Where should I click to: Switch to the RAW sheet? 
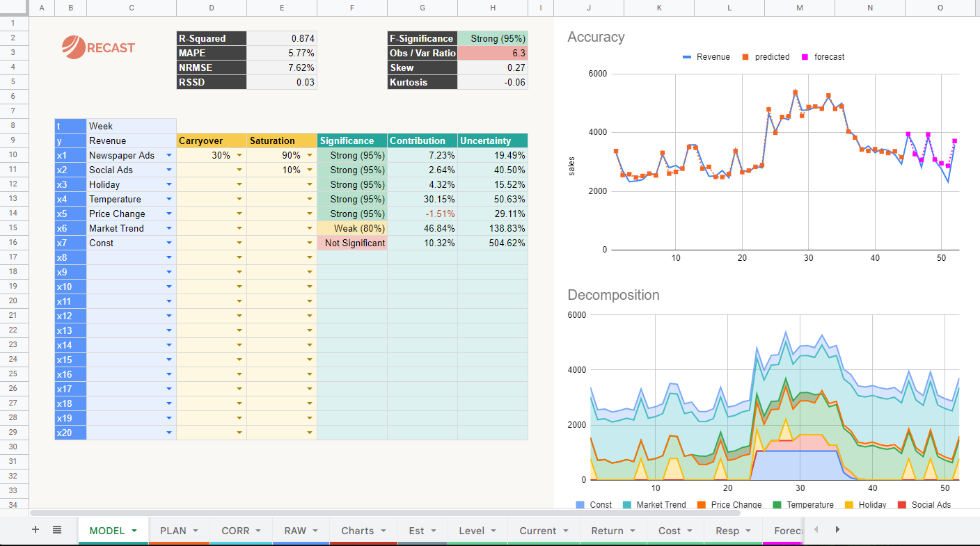[297, 529]
